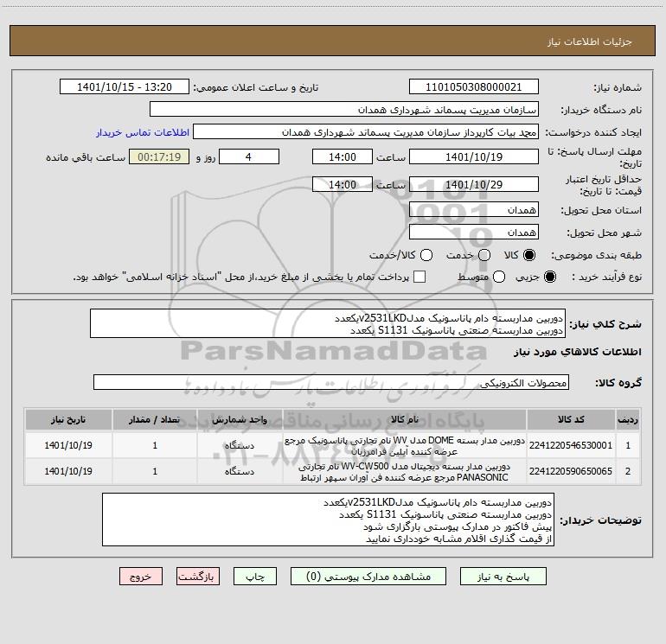Image resolution: width=666 pixels, height=644 pixels.
Task: Click the remaining time countdown 00:17:19
Action: pyautogui.click(x=159, y=156)
